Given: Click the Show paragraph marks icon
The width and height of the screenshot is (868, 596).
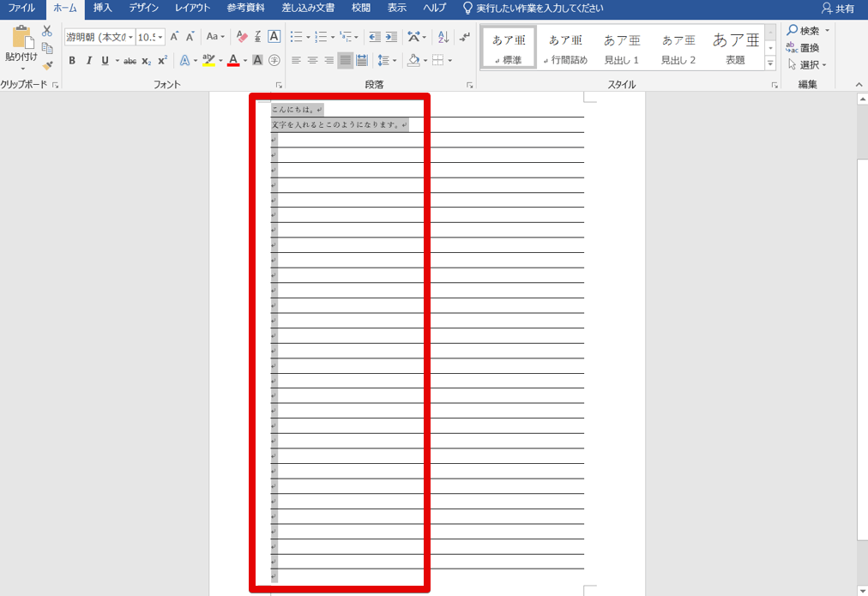Looking at the screenshot, I should click(x=465, y=37).
